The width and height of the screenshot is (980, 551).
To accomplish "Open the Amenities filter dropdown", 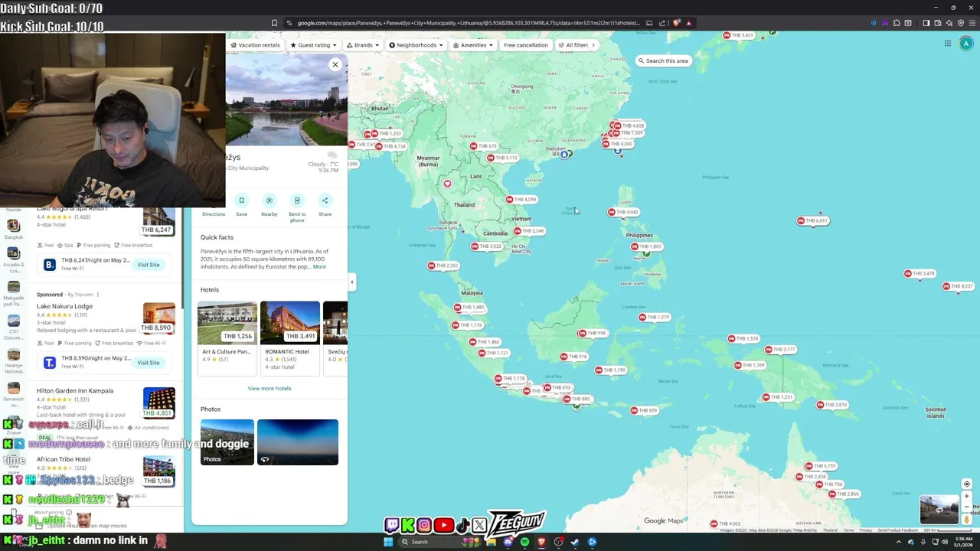I will click(473, 45).
